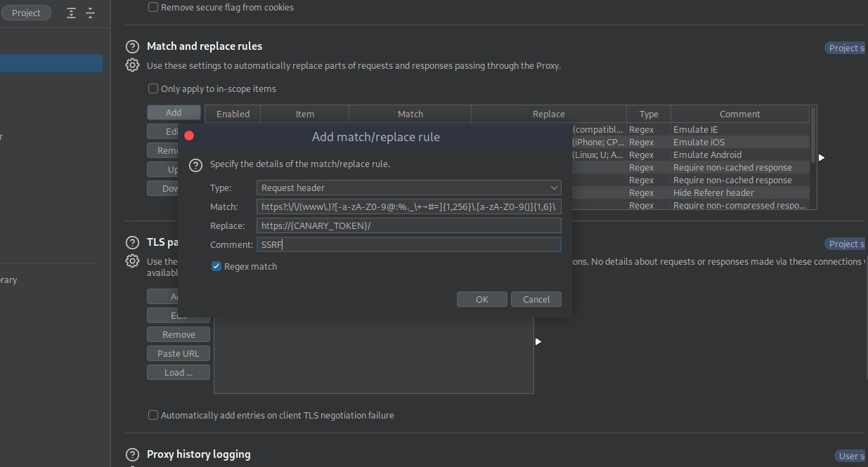
Task: Open help for Match and replace rules
Action: (x=132, y=47)
